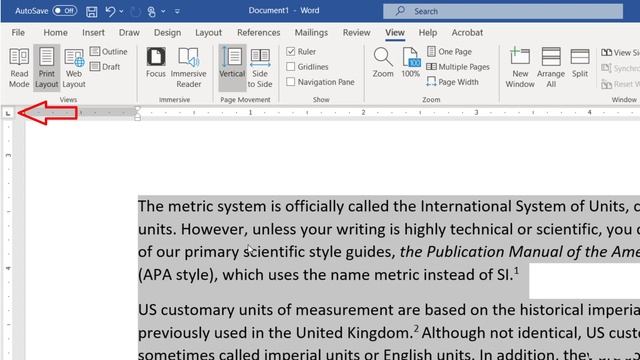Switch to Read Mode view
This screenshot has width=640, height=360.
19,67
